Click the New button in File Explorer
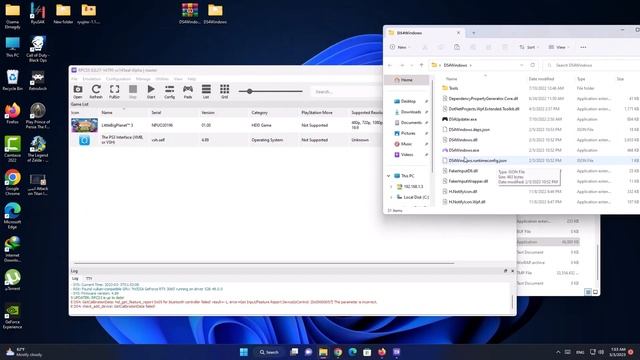 pyautogui.click(x=400, y=47)
